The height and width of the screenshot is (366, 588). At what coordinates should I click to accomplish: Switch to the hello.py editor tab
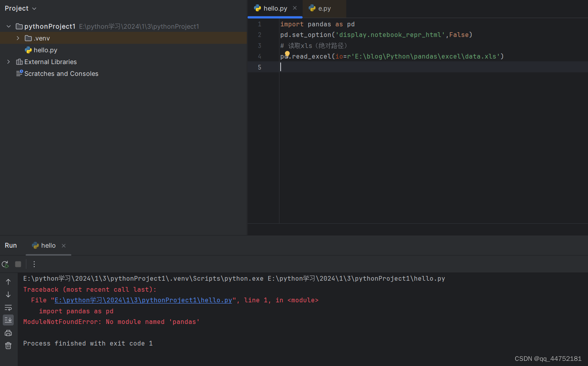[x=275, y=8]
